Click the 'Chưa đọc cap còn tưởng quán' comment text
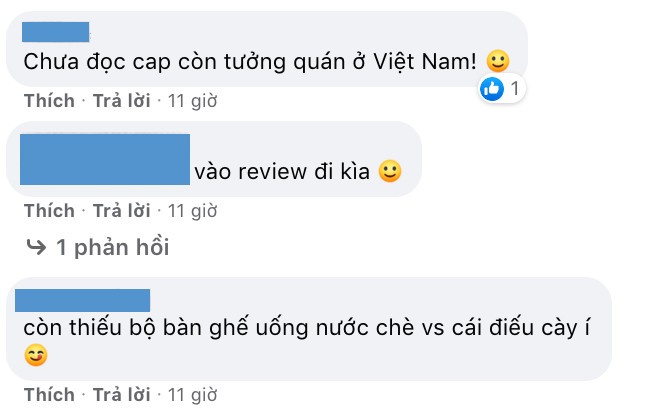 pos(250,62)
